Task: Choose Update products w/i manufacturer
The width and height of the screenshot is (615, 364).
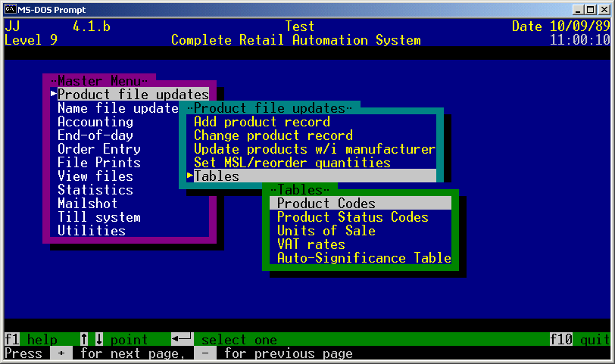Action: pos(314,149)
